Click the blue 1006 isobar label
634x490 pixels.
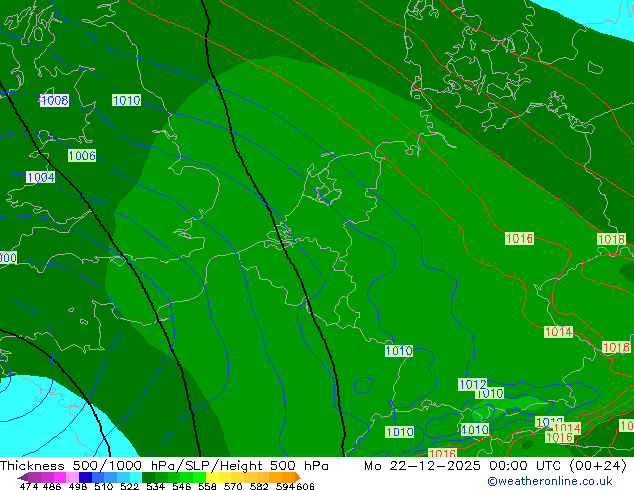tap(82, 156)
